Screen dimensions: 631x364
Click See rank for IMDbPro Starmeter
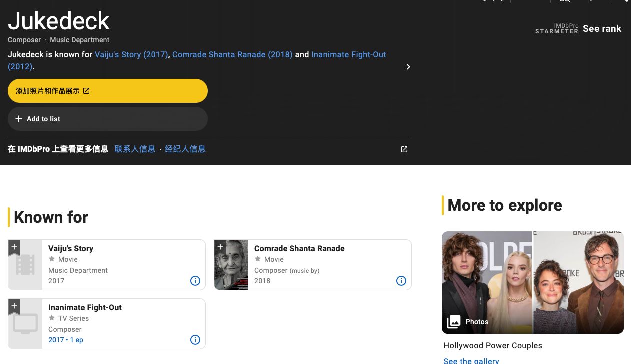602,29
